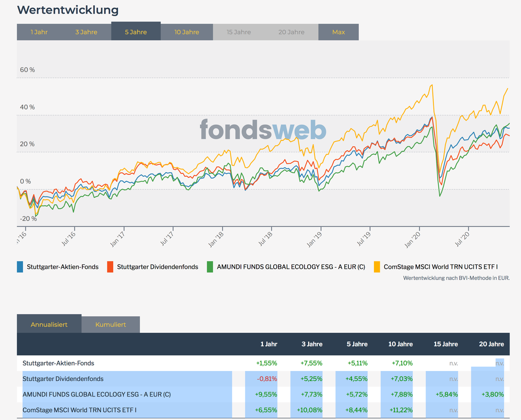Screen dimensions: 521x420
Task: Click the fondsweb watermark logo
Action: [x=263, y=130]
